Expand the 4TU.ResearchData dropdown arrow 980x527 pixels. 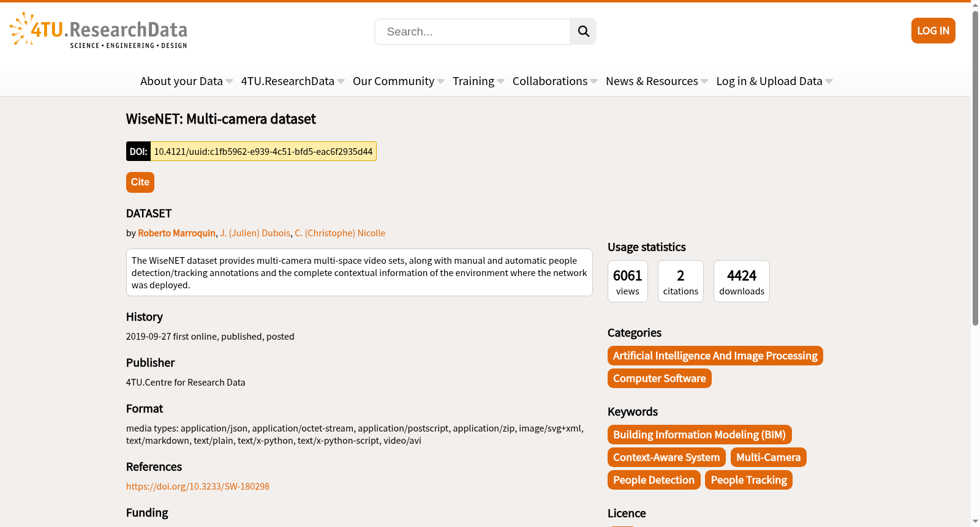(x=341, y=81)
